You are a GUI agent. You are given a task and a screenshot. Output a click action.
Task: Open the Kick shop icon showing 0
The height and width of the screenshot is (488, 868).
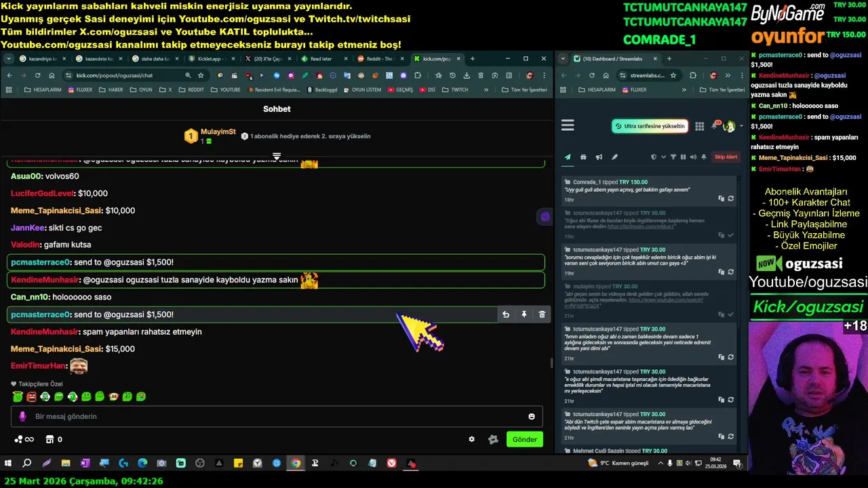[x=54, y=439]
